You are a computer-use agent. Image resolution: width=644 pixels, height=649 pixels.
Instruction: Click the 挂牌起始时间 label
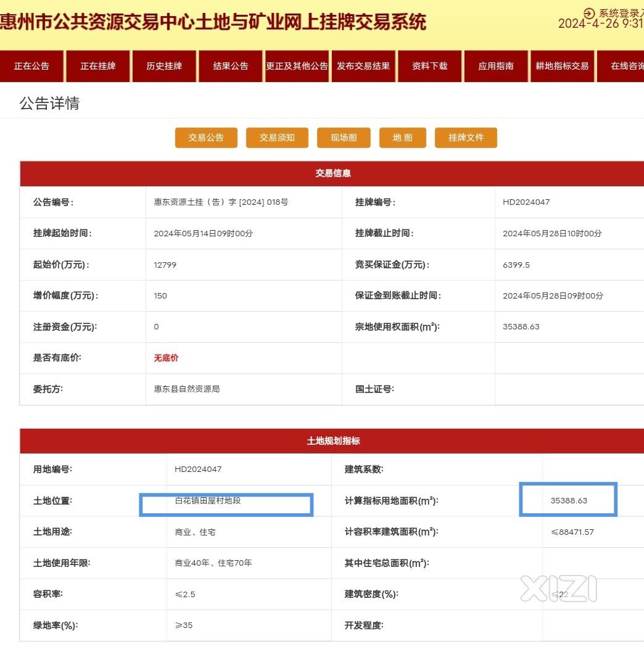[x=62, y=233]
